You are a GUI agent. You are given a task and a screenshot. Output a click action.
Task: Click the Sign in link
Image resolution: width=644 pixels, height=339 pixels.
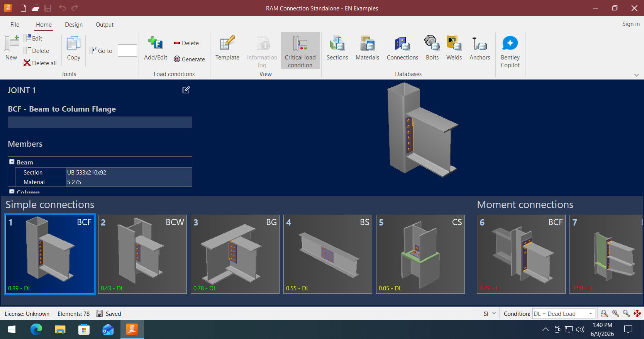[631, 24]
